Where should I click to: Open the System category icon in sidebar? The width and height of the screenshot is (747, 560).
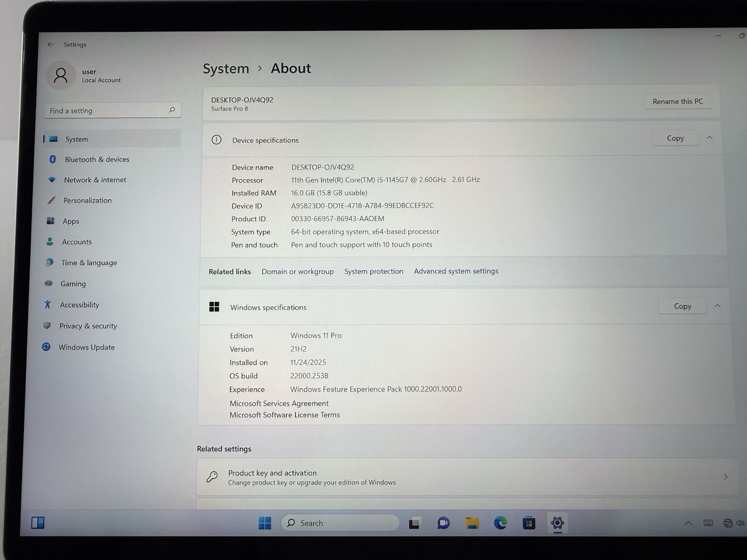click(x=53, y=139)
